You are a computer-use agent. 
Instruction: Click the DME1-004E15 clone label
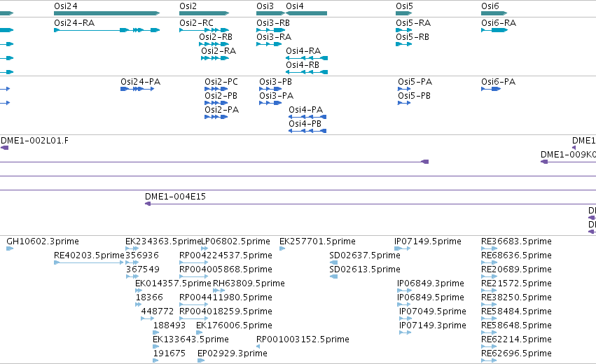click(175, 197)
